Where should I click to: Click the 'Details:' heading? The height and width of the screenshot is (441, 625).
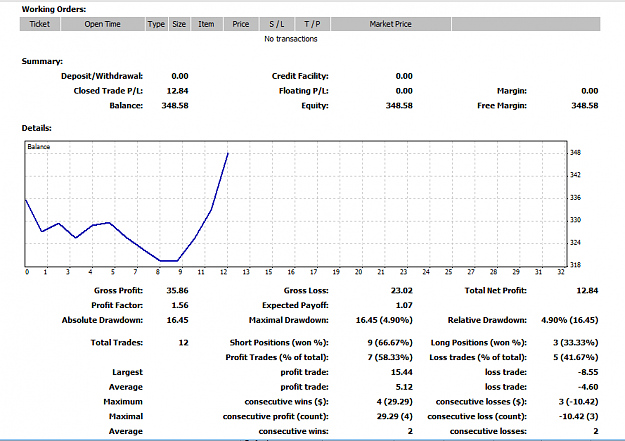(x=37, y=128)
